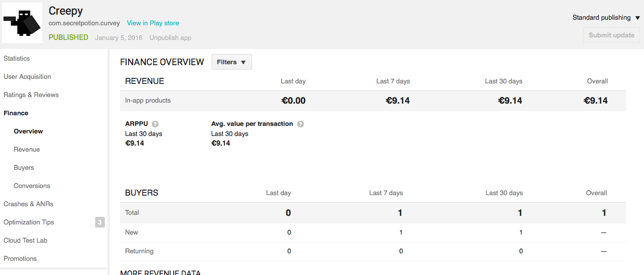The width and height of the screenshot is (644, 275).
Task: Navigate to Buyers under Finance
Action: point(24,168)
